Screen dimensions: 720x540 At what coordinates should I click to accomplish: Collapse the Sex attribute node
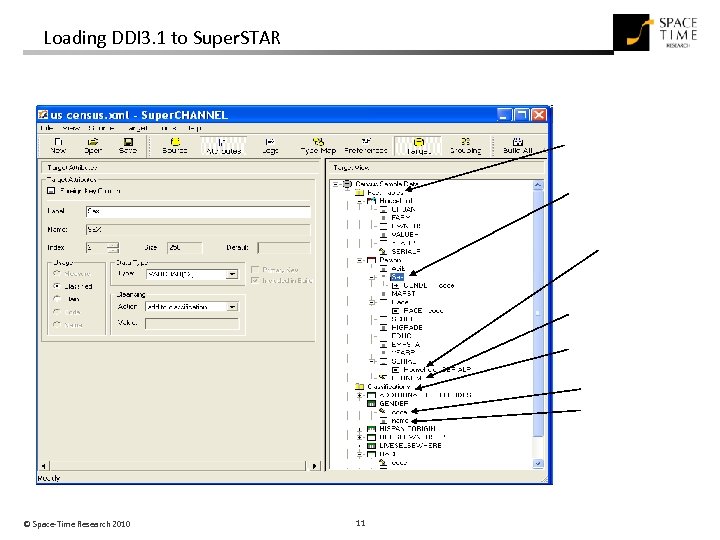(x=372, y=277)
